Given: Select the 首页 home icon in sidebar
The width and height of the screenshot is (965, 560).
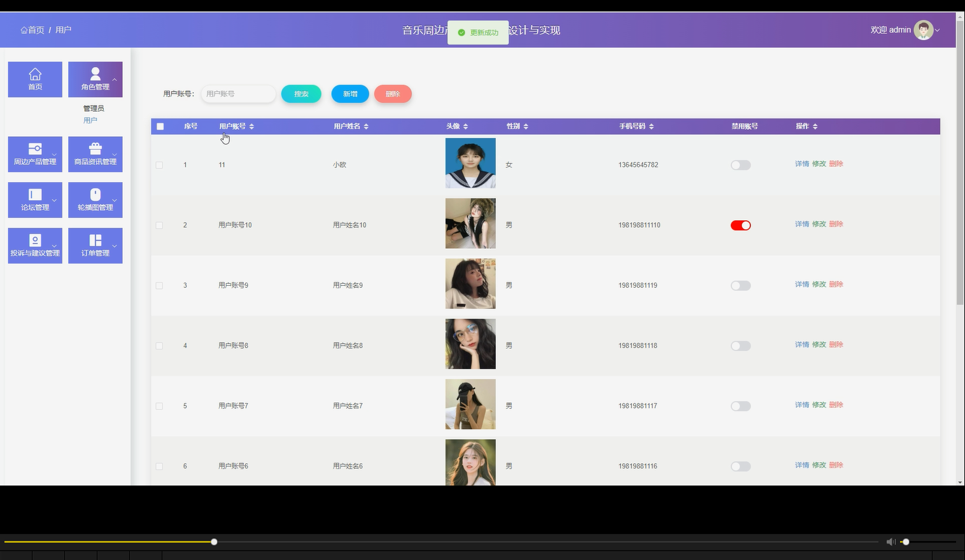Looking at the screenshot, I should click(x=35, y=79).
